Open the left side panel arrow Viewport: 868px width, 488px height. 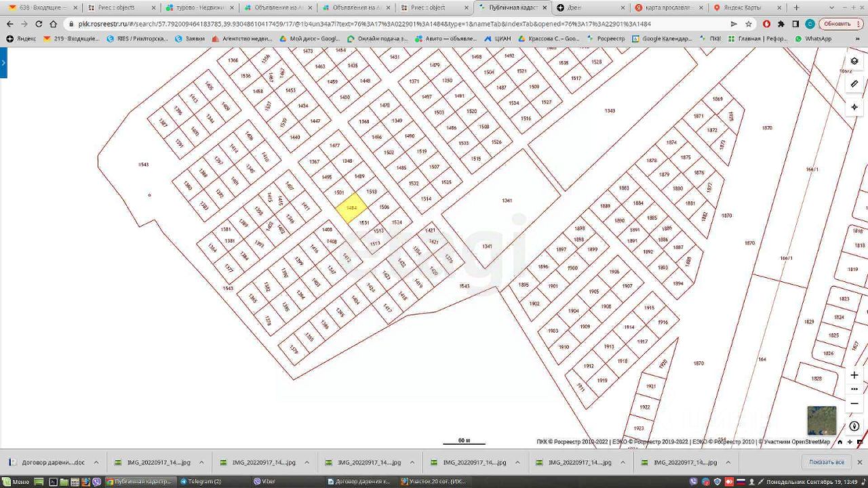[3, 62]
